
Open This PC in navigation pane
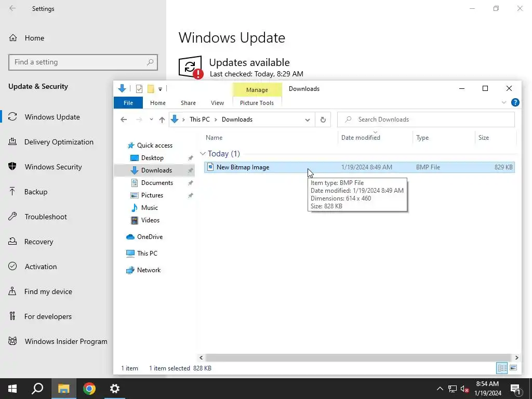pos(147,253)
